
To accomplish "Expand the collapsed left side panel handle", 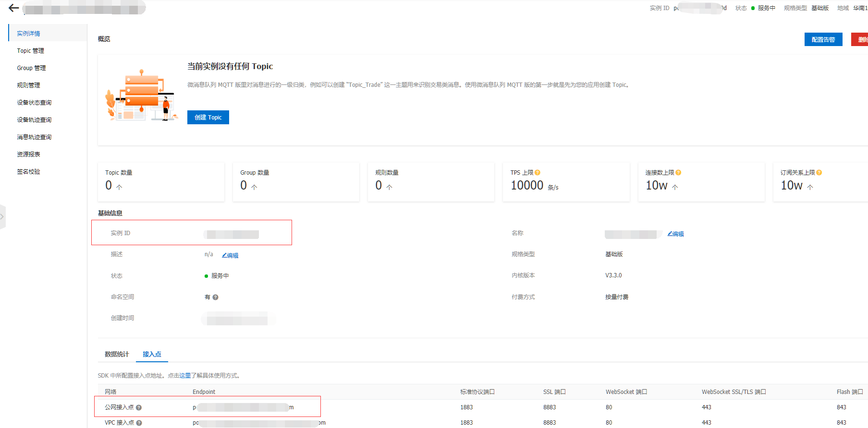I will pyautogui.click(x=2, y=217).
